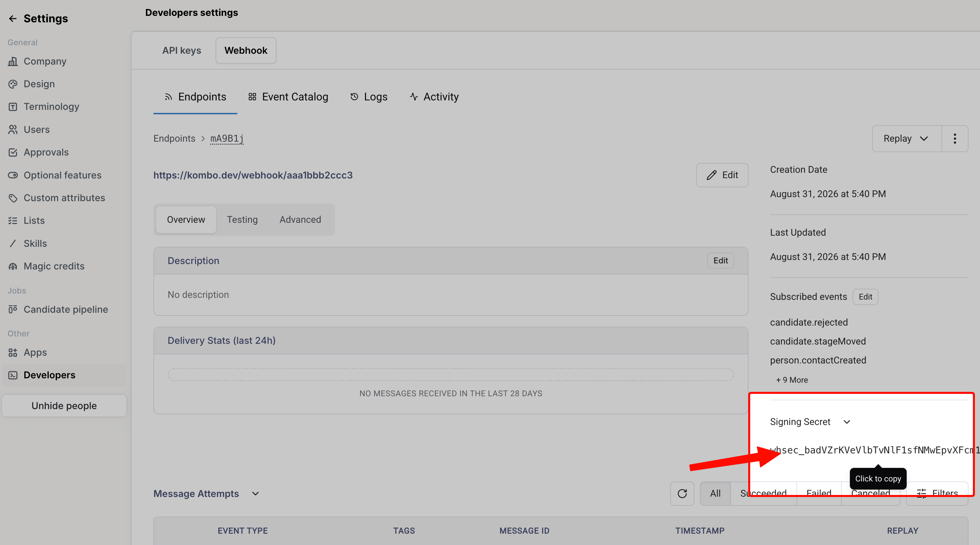Show the + 9 More subscribed events
The width and height of the screenshot is (980, 545).
point(792,380)
